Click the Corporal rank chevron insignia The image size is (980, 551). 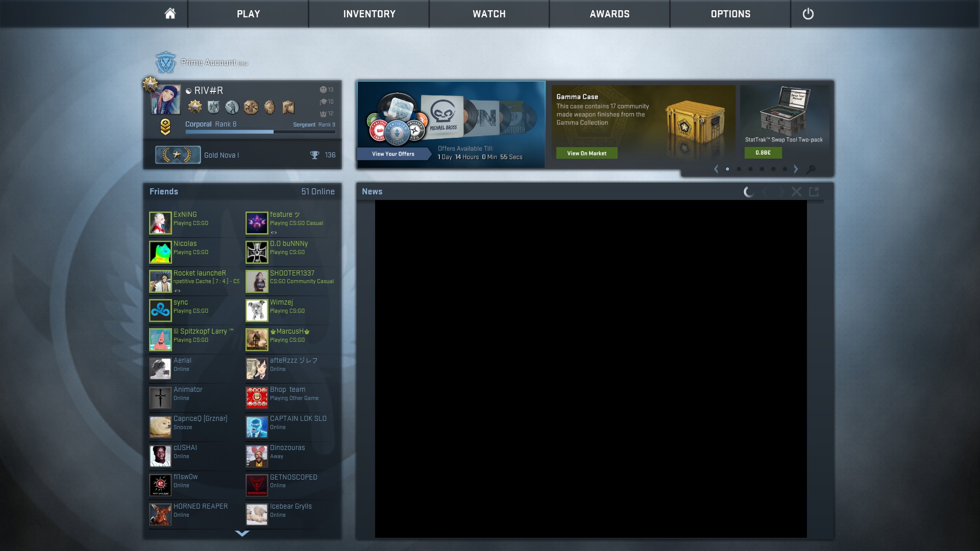(165, 127)
